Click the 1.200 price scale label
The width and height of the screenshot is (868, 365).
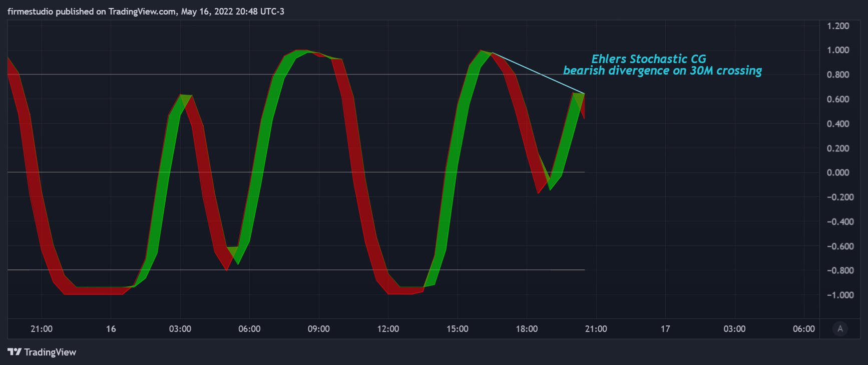(x=838, y=26)
